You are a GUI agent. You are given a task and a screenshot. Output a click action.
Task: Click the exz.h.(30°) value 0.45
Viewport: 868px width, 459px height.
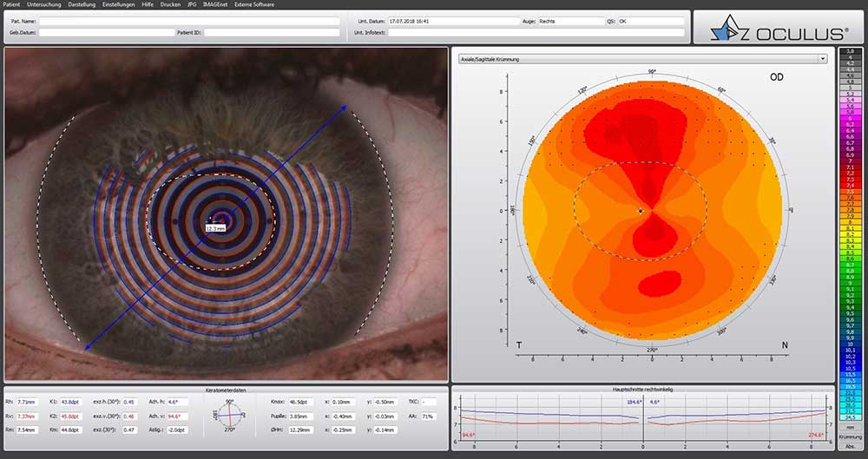pos(130,402)
